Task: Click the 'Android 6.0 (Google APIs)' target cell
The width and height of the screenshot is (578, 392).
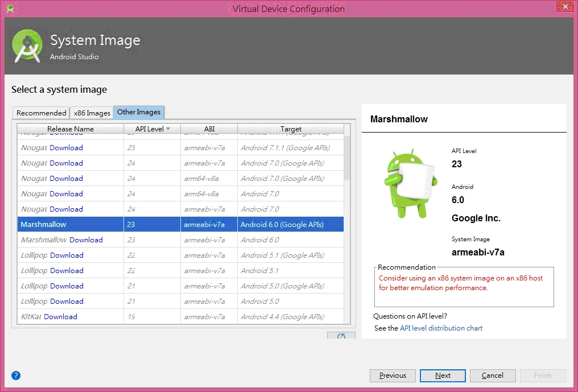Action: pos(291,224)
